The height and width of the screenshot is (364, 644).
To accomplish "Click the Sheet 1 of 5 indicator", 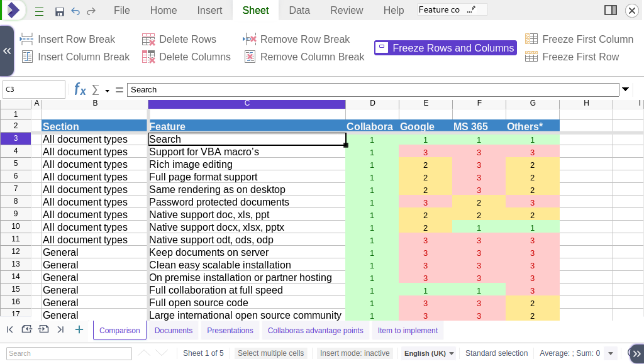I will click(x=203, y=353).
